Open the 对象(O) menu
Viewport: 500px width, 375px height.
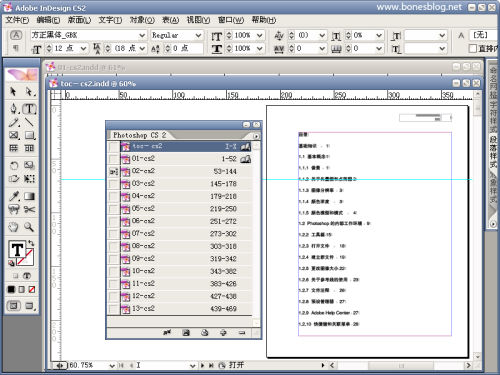[x=142, y=20]
